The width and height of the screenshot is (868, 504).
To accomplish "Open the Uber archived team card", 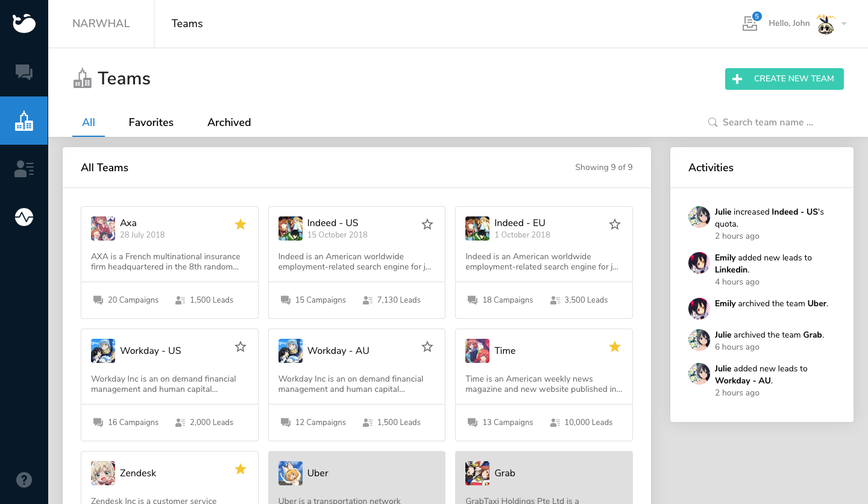I will [356, 477].
